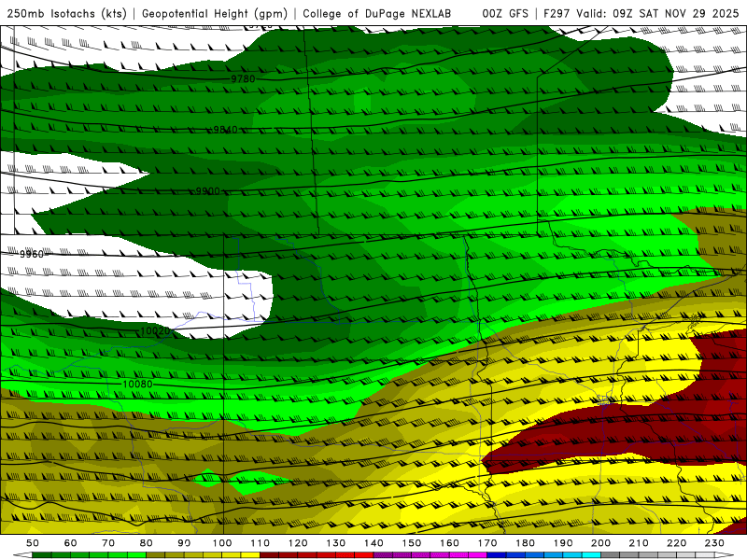747x560 pixels.
Task: Select the bright red swatch left of 140
Action: [x=364, y=555]
